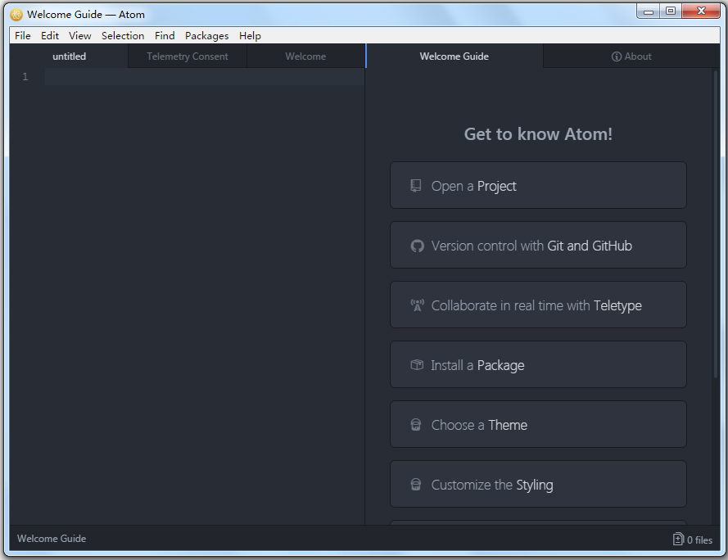Close the Atom window
The height and width of the screenshot is (560, 728).
click(702, 11)
